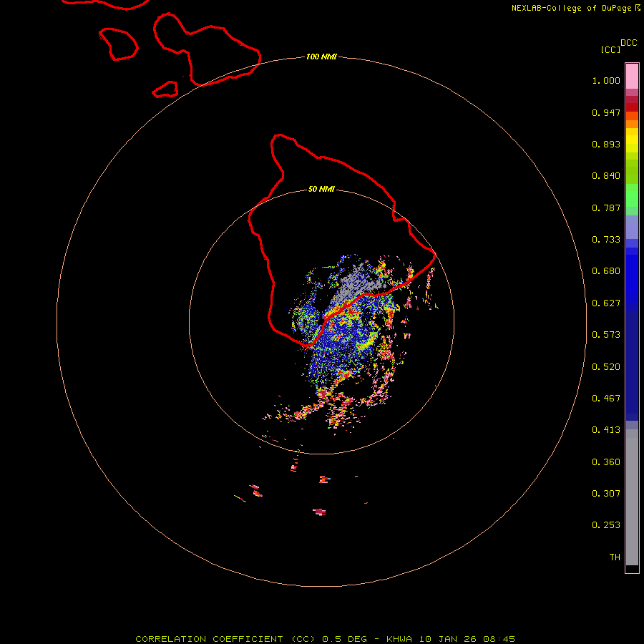Click the DCC label above the color bar
This screenshot has width=644, height=644.
628,43
